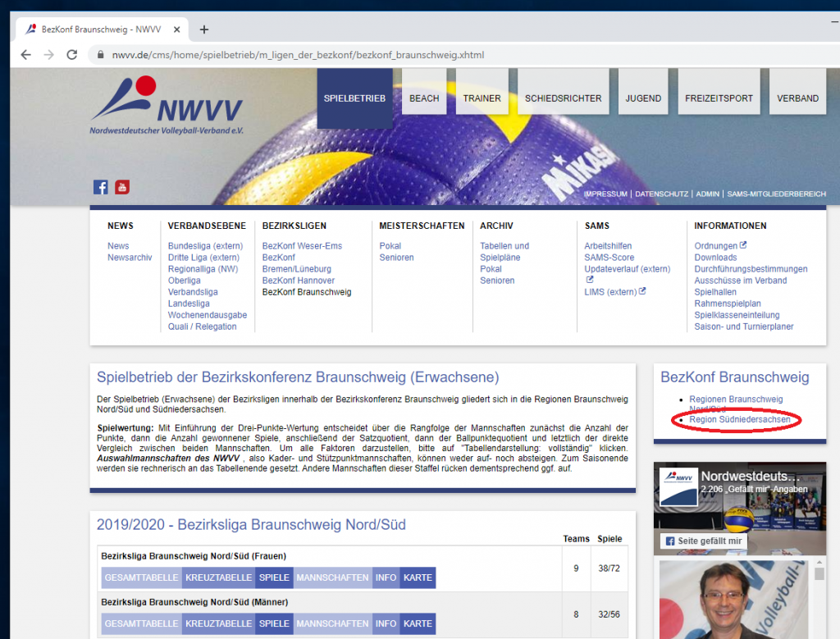This screenshot has height=639, width=840.
Task: Click the padlock site info icon
Action: 100,55
